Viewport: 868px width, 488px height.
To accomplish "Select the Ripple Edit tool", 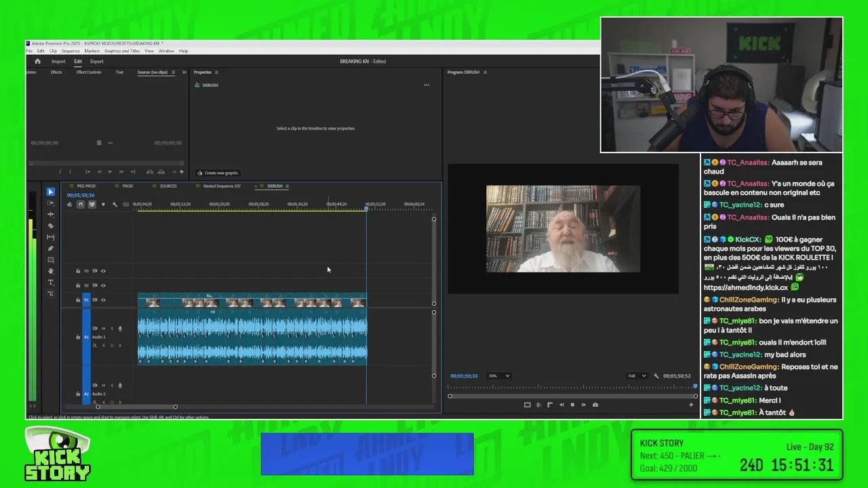I will pos(50,214).
